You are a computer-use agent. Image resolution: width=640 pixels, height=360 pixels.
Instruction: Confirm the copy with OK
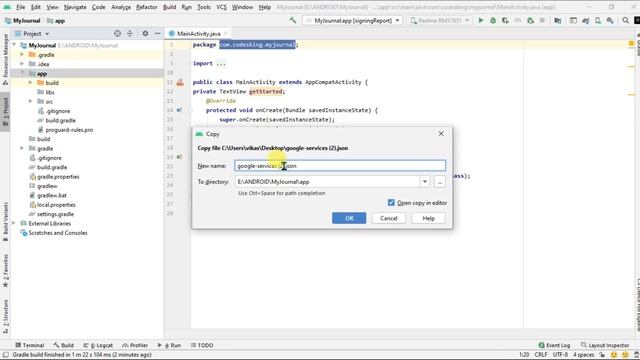[349, 218]
